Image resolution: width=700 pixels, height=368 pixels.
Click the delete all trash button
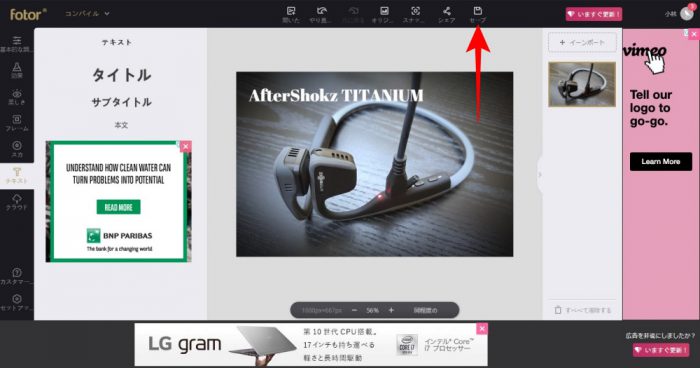[583, 310]
